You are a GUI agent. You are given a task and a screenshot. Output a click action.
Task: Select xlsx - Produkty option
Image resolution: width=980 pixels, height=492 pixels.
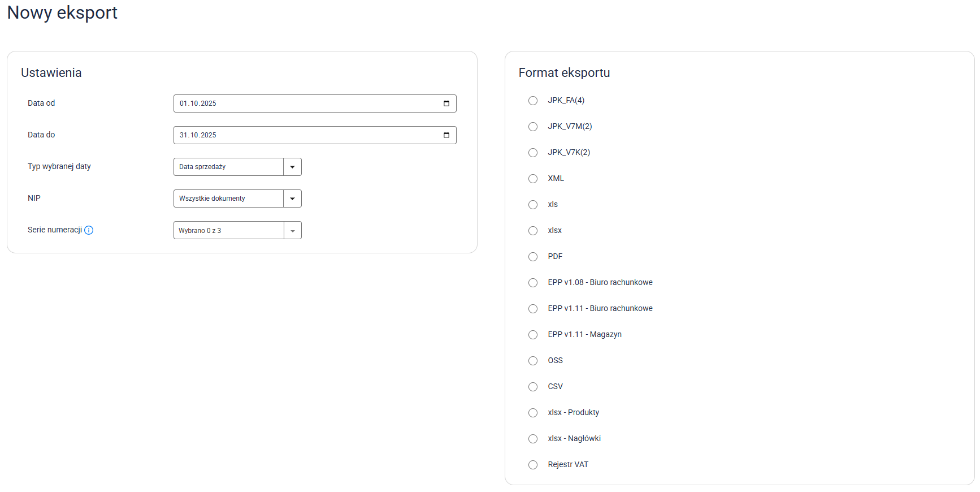(x=533, y=413)
